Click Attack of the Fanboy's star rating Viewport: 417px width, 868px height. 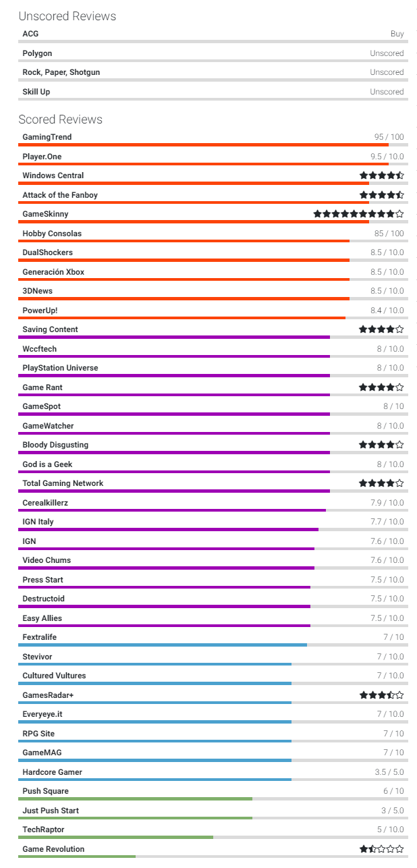[x=381, y=195]
